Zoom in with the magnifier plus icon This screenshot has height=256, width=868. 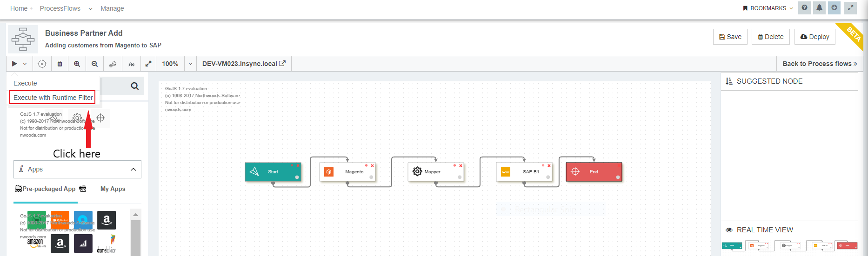[x=77, y=64]
